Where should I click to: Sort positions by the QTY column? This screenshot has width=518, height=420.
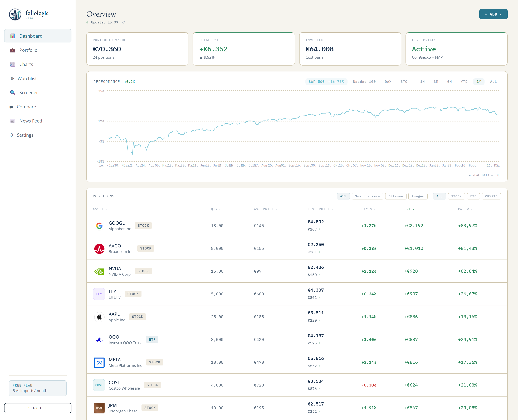point(216,209)
